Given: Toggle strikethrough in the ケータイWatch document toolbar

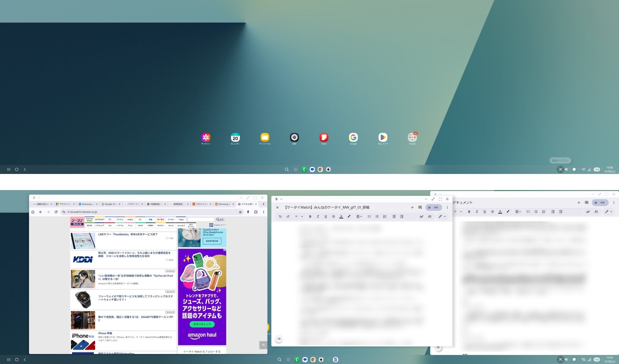Looking at the screenshot, I should (333, 216).
